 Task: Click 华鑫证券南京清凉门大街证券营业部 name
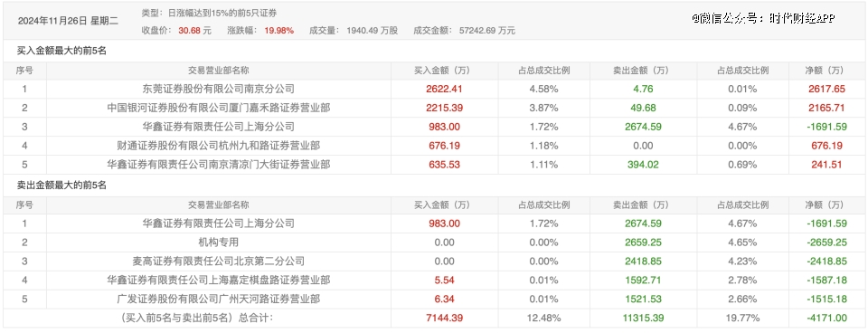pyautogui.click(x=218, y=165)
